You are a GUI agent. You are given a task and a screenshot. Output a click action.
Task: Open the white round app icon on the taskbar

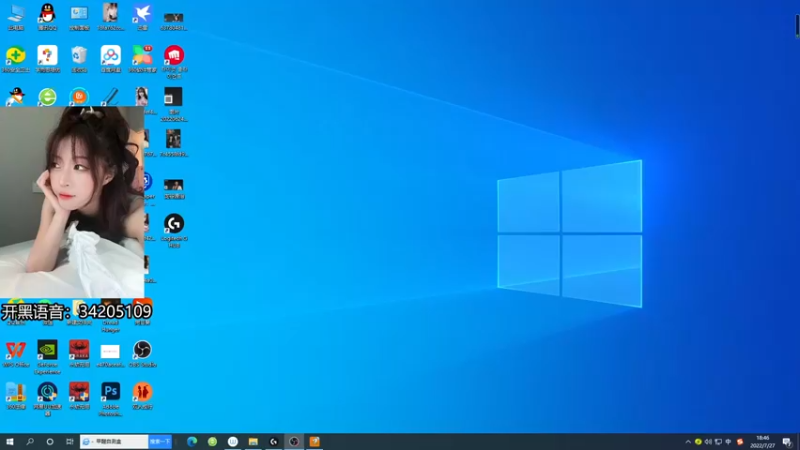[233, 442]
